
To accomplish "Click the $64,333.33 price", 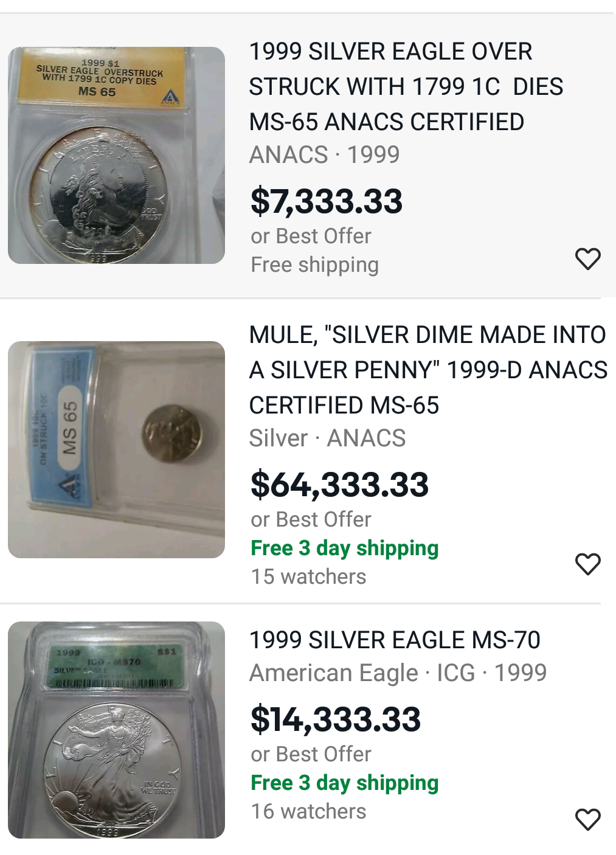I will pos(339,485).
